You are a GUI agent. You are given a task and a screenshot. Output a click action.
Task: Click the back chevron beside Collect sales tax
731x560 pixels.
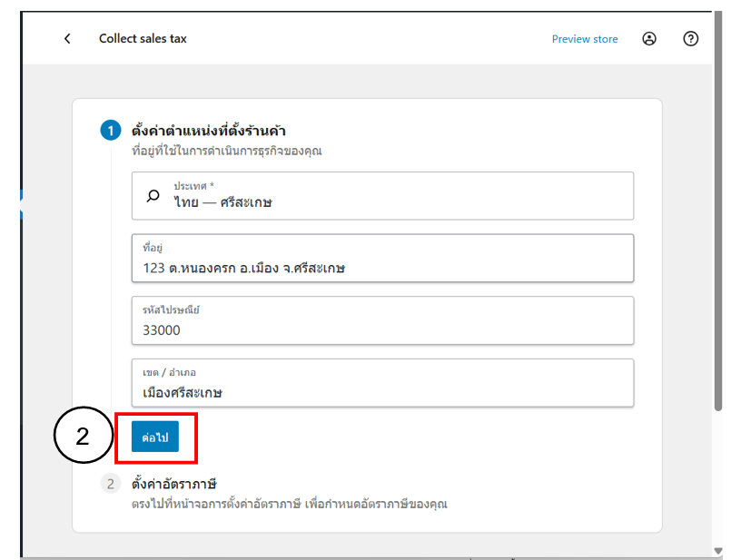67,39
